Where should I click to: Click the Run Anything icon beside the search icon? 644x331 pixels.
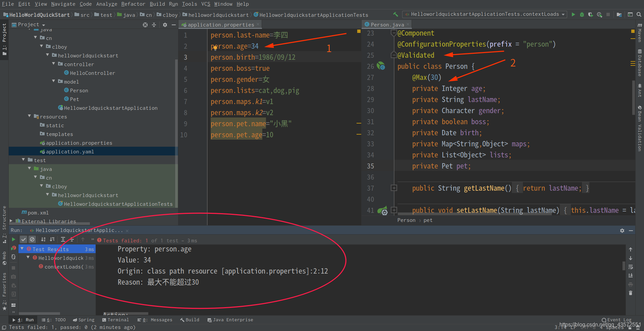[x=630, y=14]
